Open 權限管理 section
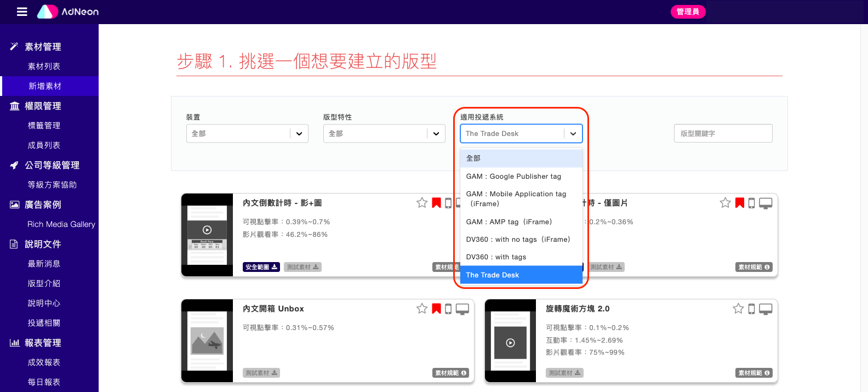 point(43,106)
